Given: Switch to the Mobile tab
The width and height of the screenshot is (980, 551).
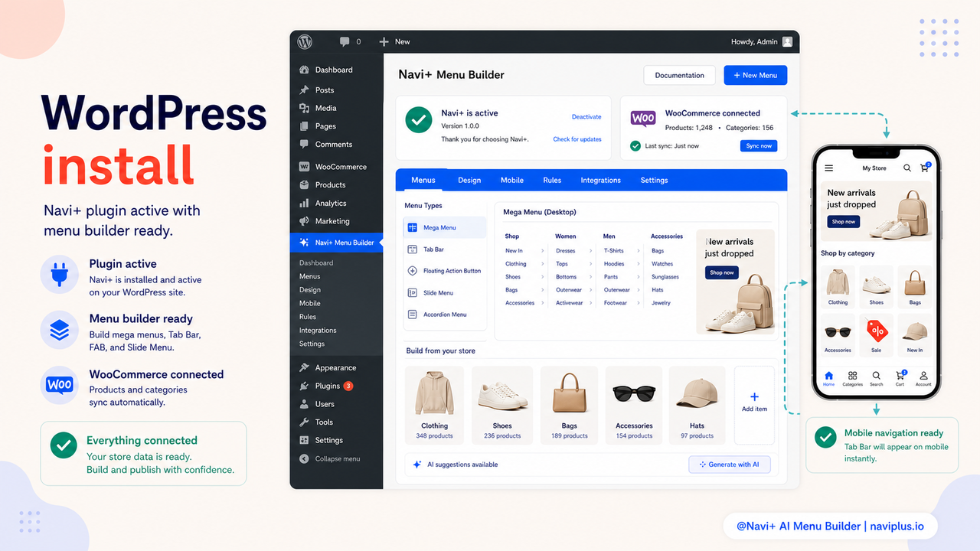Looking at the screenshot, I should (512, 180).
